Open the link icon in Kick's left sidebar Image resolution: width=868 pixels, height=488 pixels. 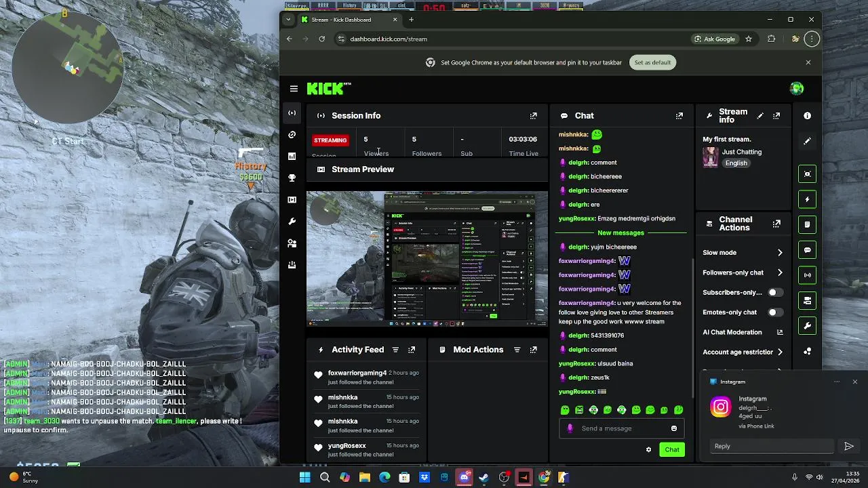point(292,135)
